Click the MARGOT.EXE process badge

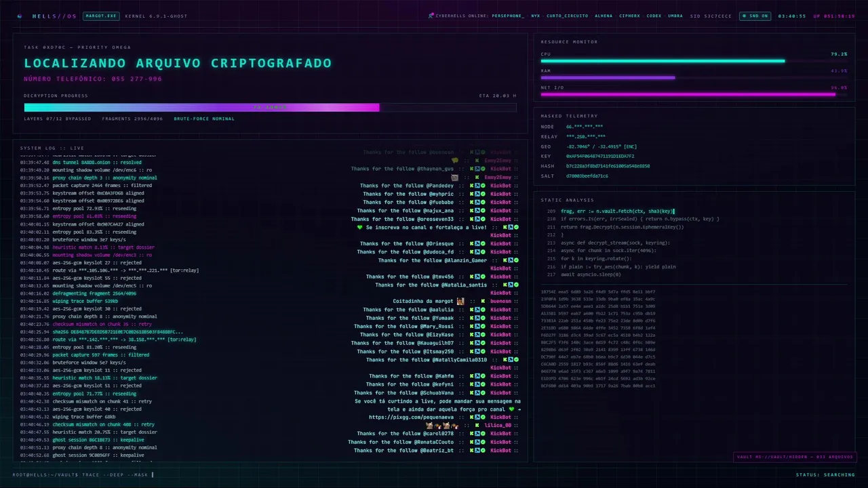[x=101, y=16]
